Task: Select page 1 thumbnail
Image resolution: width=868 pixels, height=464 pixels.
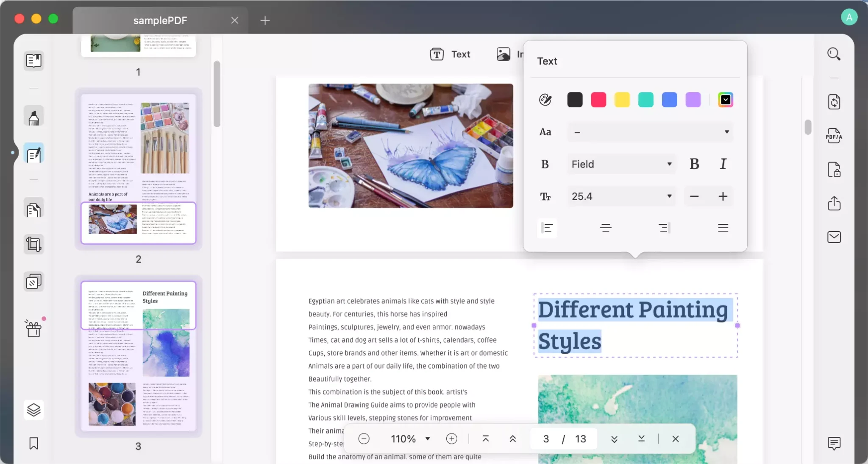Action: click(x=138, y=45)
